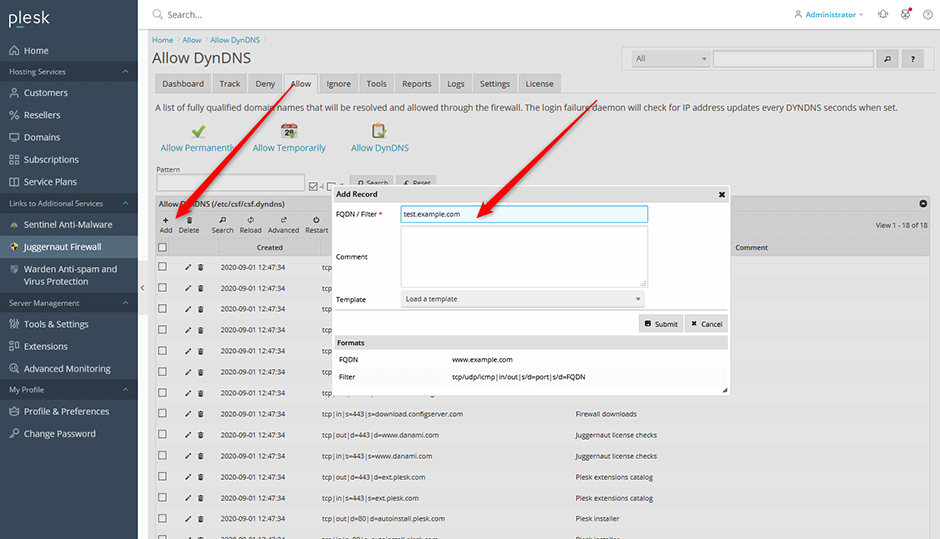Click into the Comment text area
This screenshot has height=539, width=940.
(x=524, y=257)
